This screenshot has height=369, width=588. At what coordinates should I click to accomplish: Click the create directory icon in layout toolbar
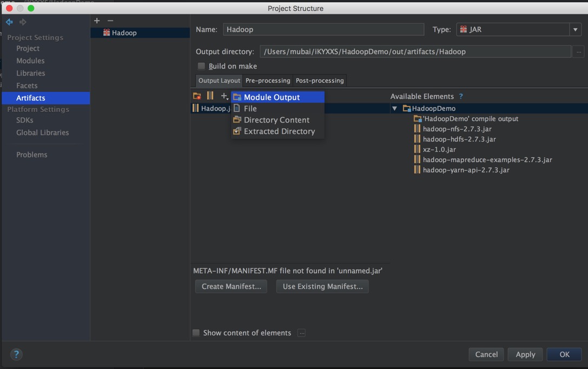click(x=197, y=96)
